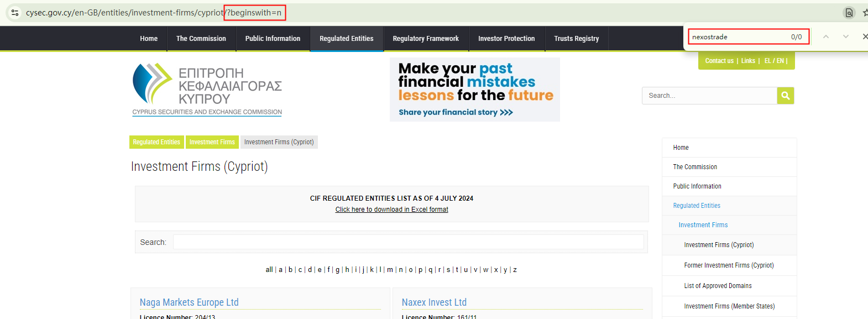868x319 pixels.
Task: Filter firms by letter o
Action: [411, 270]
